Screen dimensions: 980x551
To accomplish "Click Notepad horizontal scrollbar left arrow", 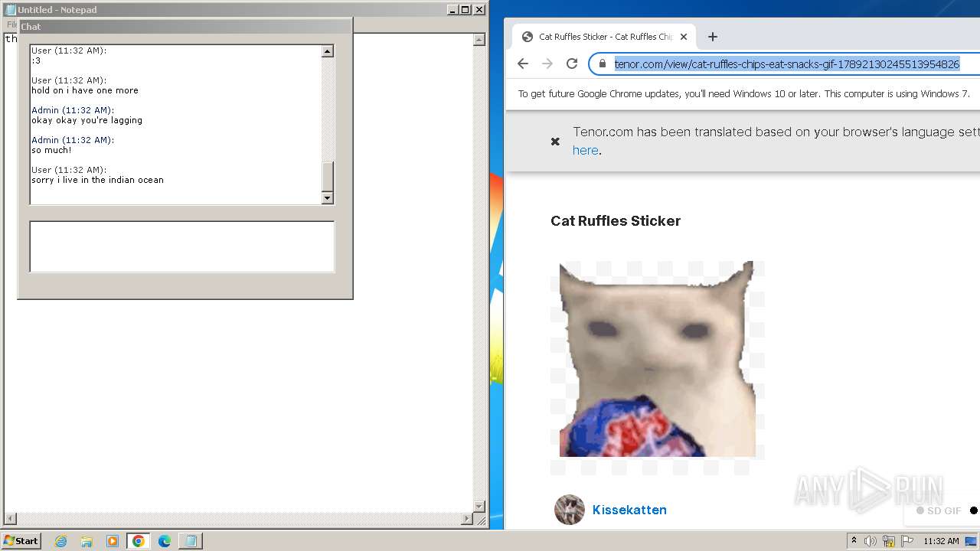I will tap(10, 519).
